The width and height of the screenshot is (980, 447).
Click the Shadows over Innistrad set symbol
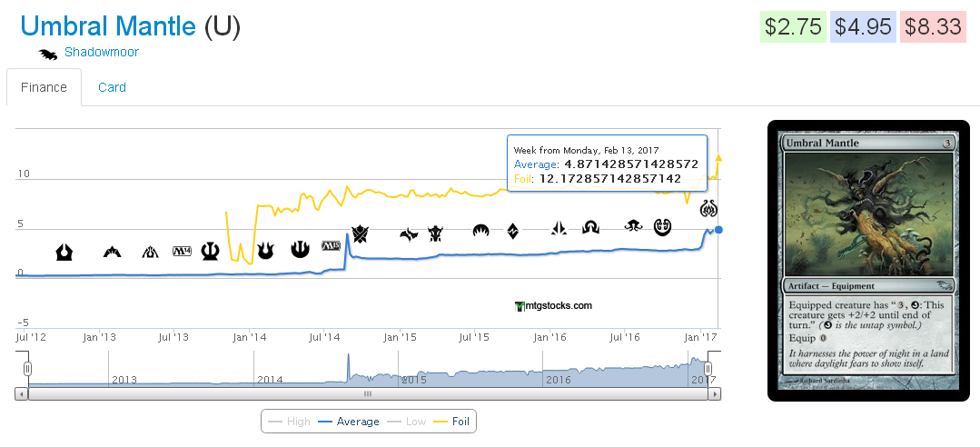590,227
